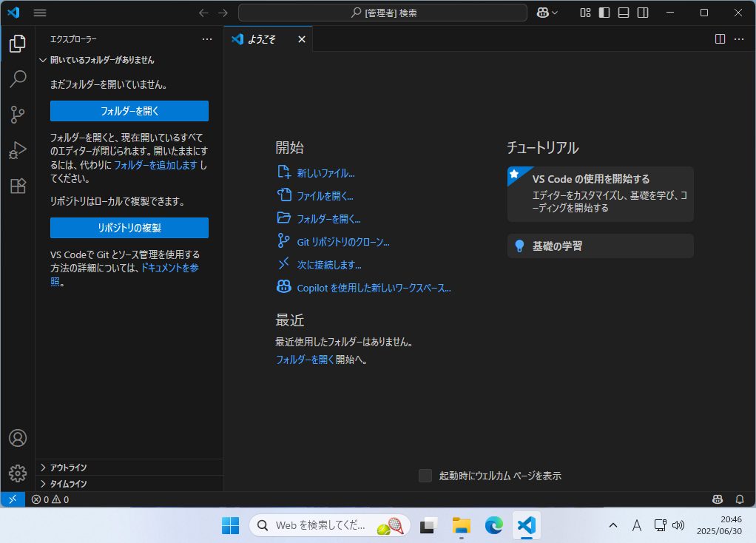
Task: Click the IME input mode A indicator
Action: coord(637,525)
